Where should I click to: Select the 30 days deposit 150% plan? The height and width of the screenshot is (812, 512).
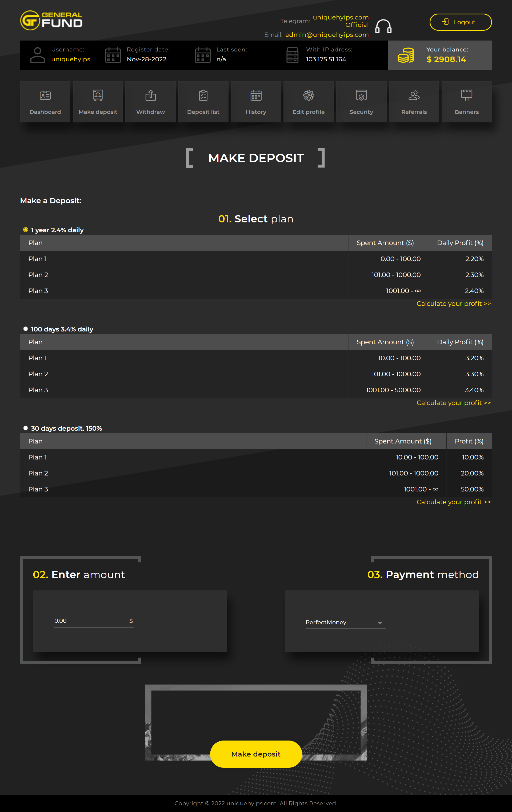point(26,428)
